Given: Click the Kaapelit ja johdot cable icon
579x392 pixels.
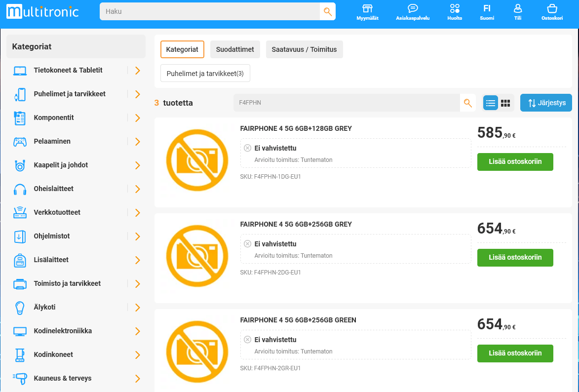Looking at the screenshot, I should click(x=20, y=165).
